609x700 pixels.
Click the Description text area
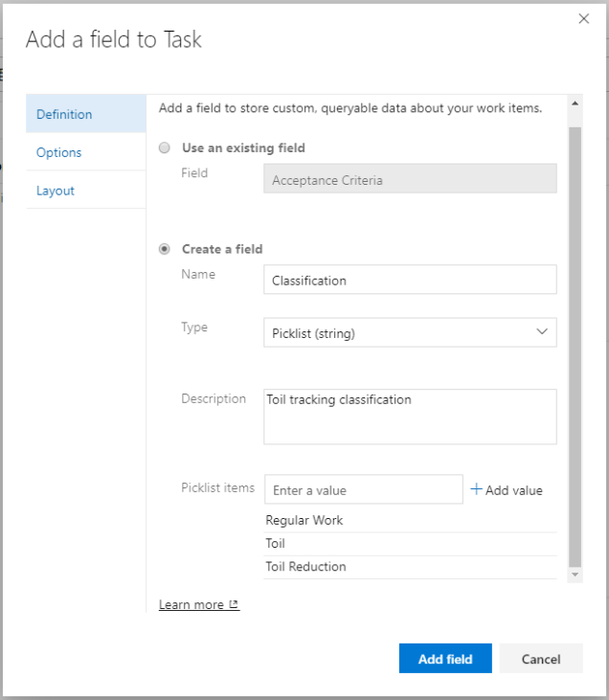(x=410, y=417)
